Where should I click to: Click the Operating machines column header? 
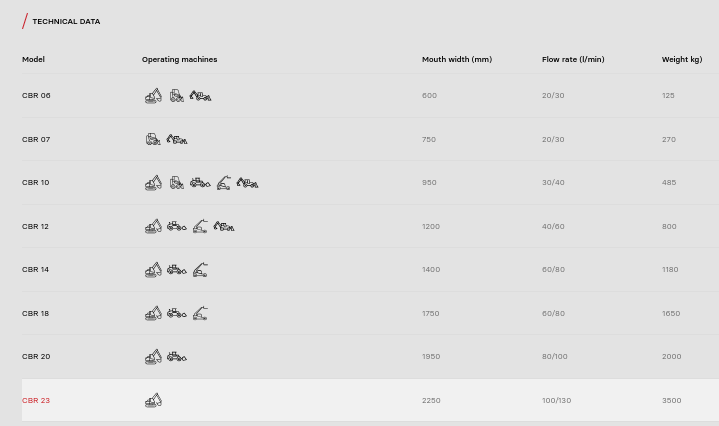point(179,60)
